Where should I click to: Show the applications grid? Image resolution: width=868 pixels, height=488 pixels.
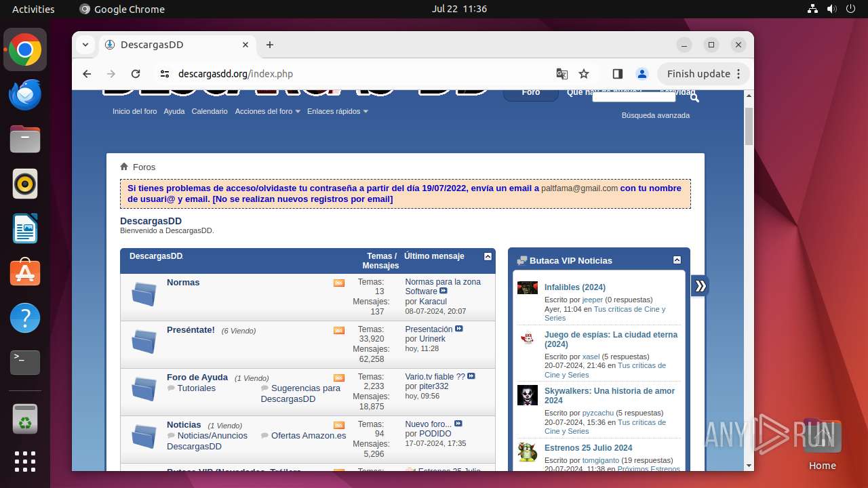coord(25,462)
